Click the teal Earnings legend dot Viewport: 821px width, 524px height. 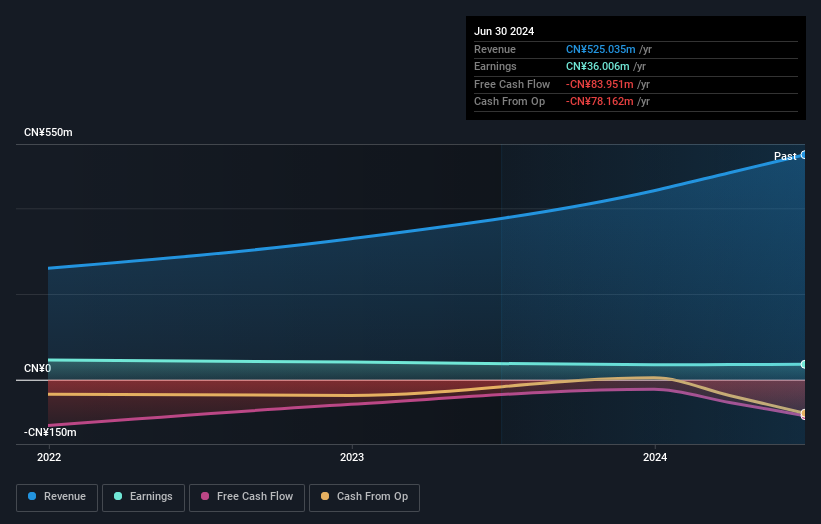[x=118, y=496]
